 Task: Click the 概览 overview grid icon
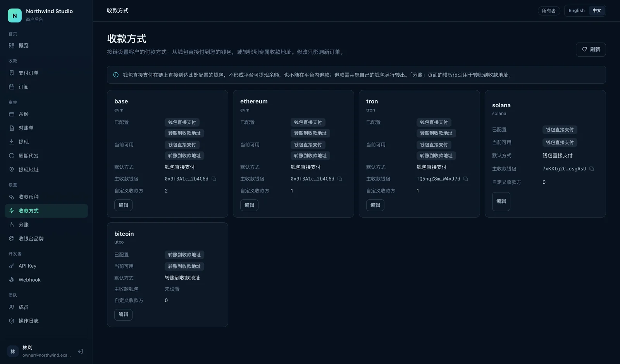[12, 46]
